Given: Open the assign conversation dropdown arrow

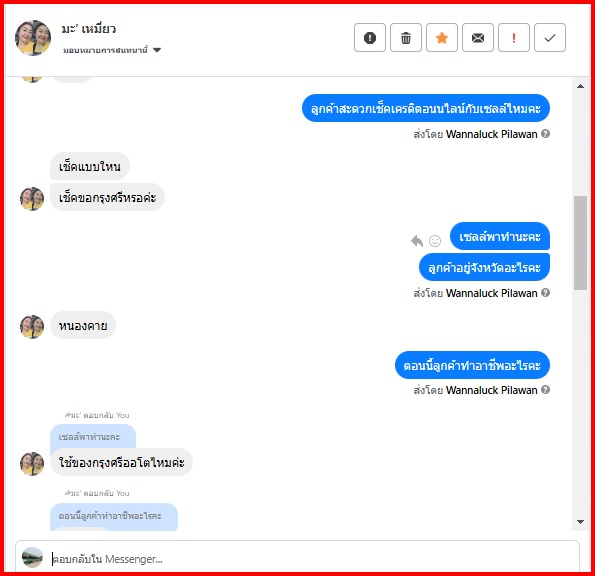Looking at the screenshot, I should tap(157, 50).
